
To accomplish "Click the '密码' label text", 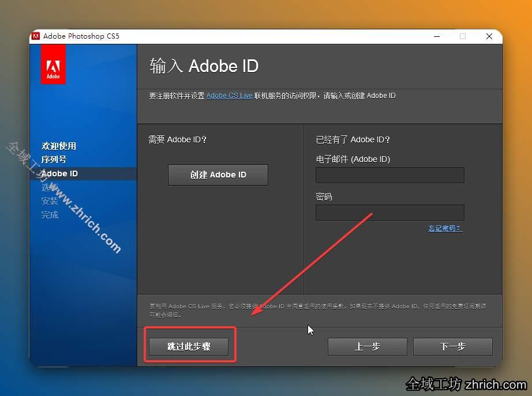I will (324, 197).
